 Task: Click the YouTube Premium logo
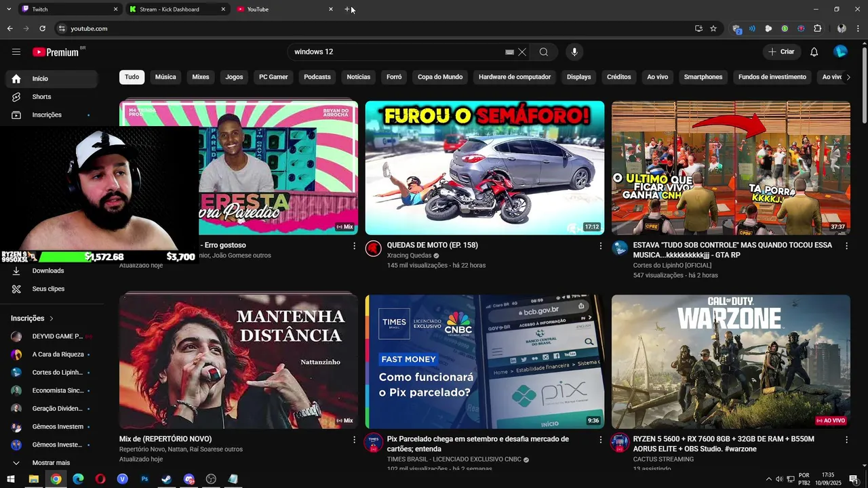pyautogui.click(x=56, y=52)
